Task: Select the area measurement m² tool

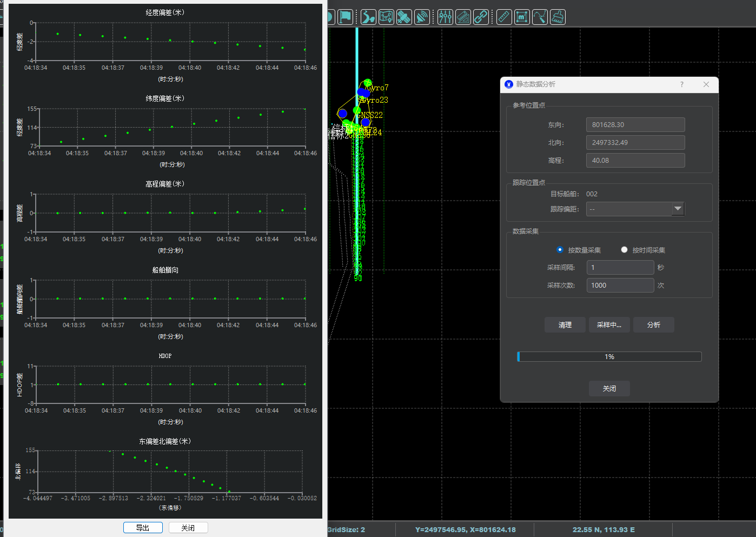Action: (522, 17)
